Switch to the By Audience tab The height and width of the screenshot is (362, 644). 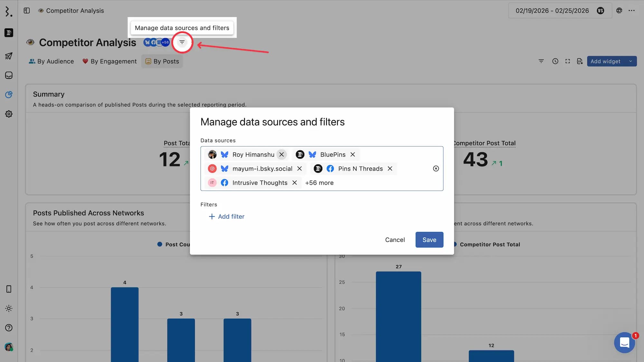[52, 61]
